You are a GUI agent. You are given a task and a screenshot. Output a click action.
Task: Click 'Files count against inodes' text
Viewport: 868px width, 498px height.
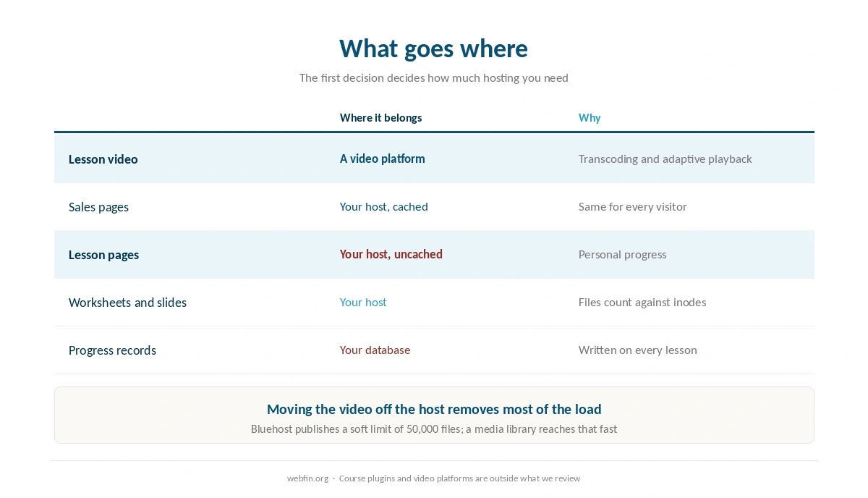642,303
